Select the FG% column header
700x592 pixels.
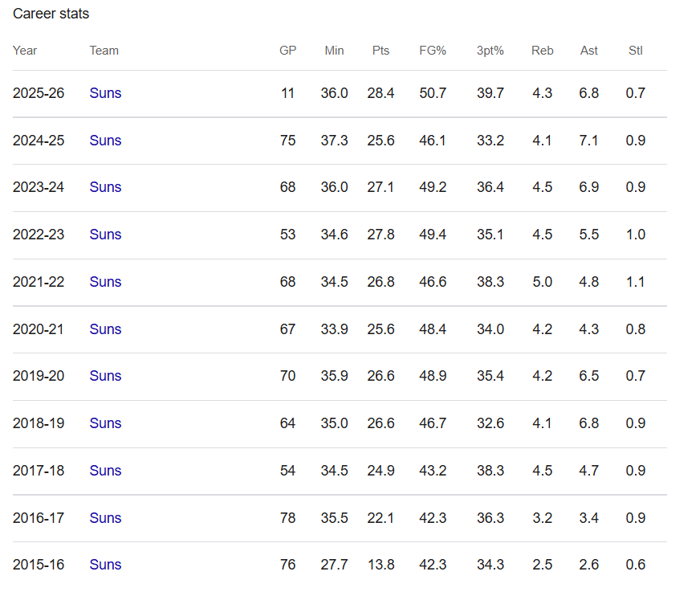(x=433, y=51)
